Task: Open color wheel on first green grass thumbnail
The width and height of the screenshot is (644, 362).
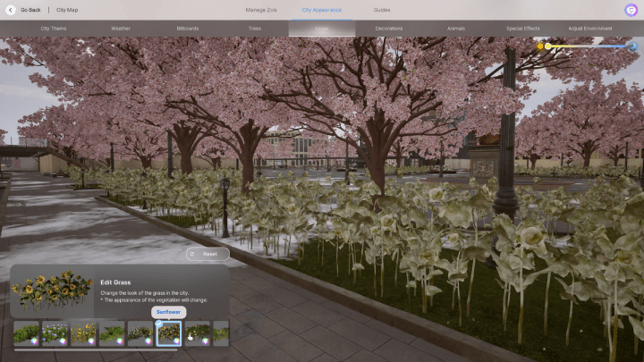Action: (x=34, y=341)
